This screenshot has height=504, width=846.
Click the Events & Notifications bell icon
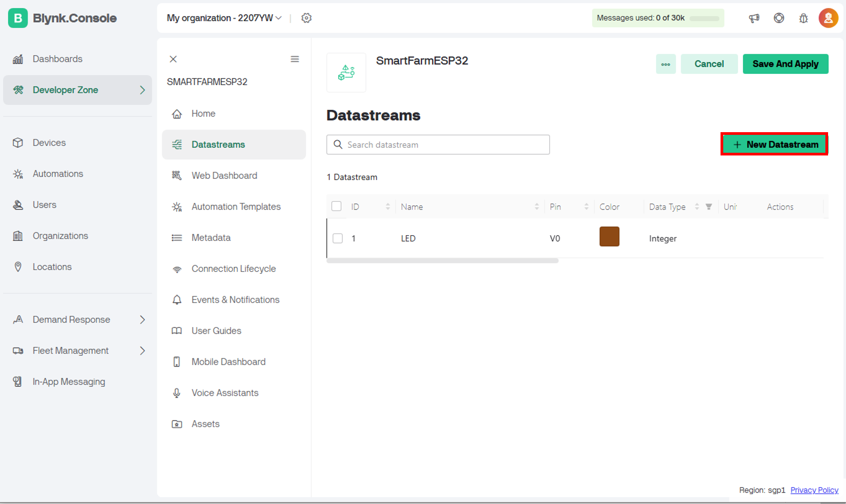[177, 300]
